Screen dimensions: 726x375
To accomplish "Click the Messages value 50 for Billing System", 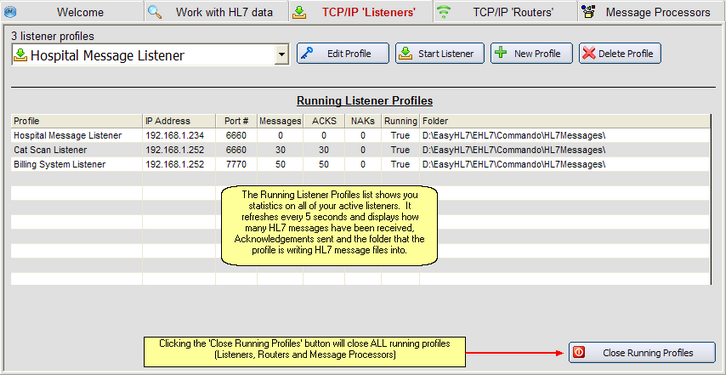I will (x=280, y=164).
